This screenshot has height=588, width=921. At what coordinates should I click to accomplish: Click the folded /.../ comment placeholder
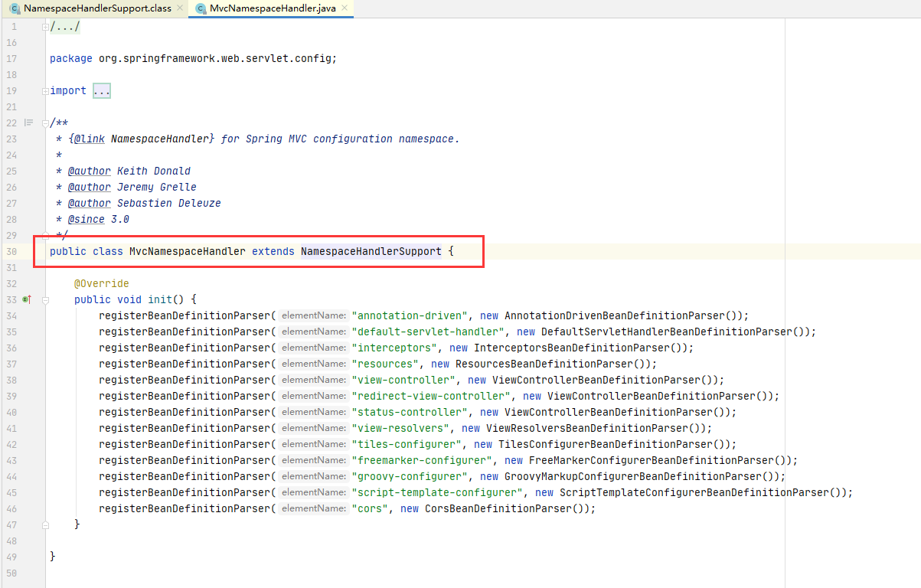(x=65, y=27)
